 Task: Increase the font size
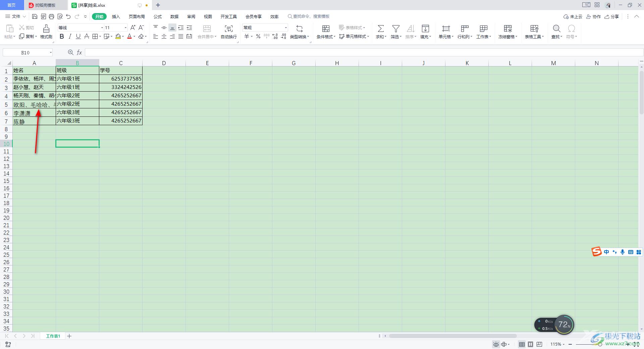(x=133, y=28)
